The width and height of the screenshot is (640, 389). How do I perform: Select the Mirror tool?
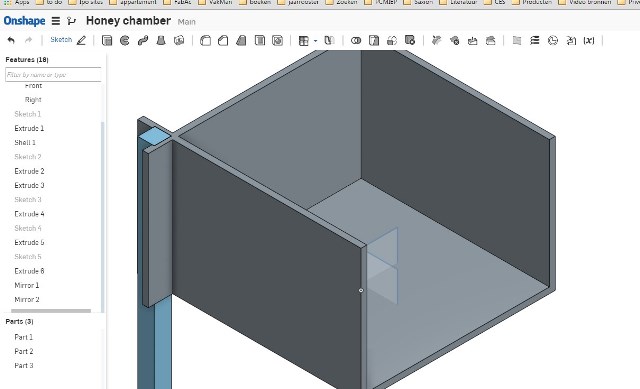point(329,40)
